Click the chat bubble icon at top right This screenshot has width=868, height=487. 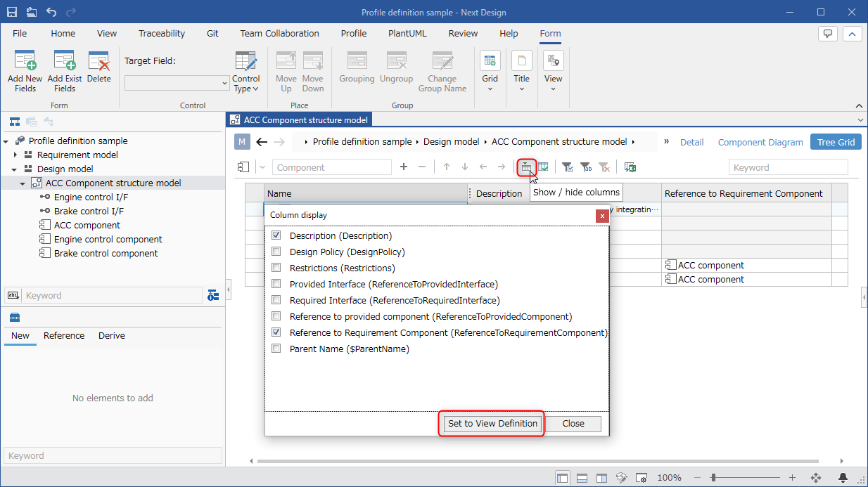[828, 34]
